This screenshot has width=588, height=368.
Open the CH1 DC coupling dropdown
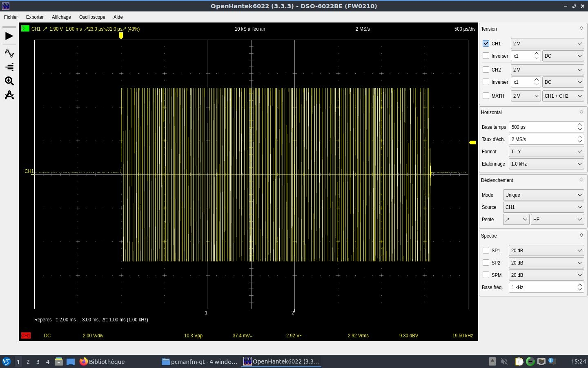click(x=563, y=56)
